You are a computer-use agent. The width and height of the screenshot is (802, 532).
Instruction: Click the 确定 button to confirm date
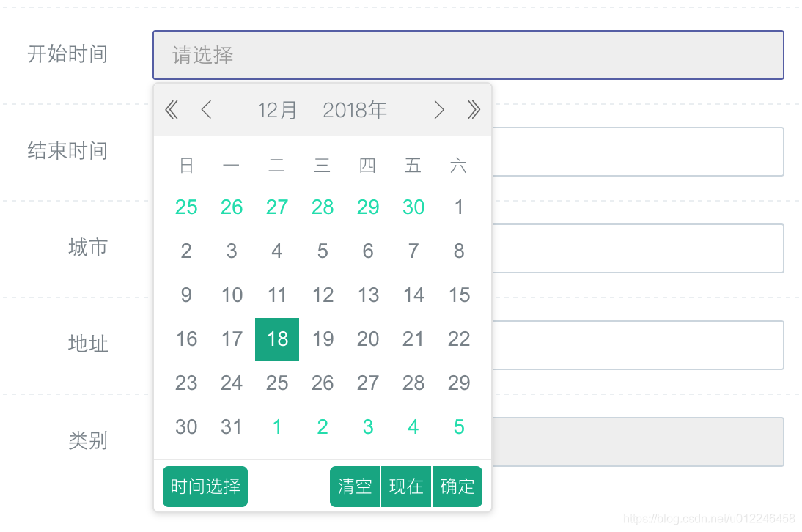457,486
